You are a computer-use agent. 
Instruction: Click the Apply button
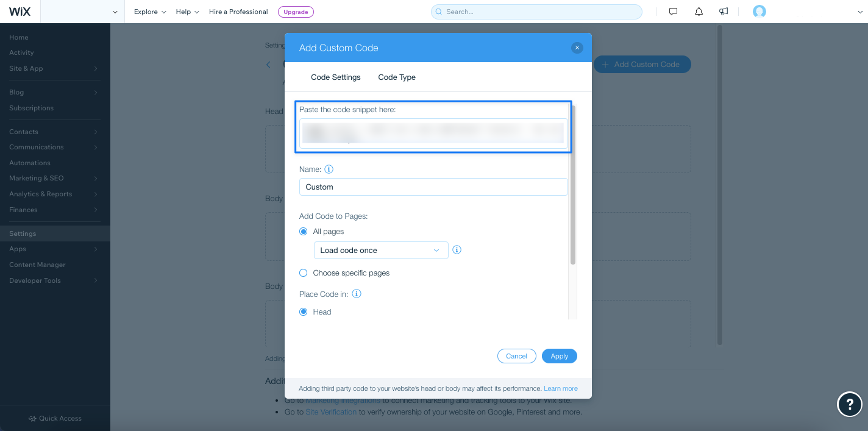[559, 356]
